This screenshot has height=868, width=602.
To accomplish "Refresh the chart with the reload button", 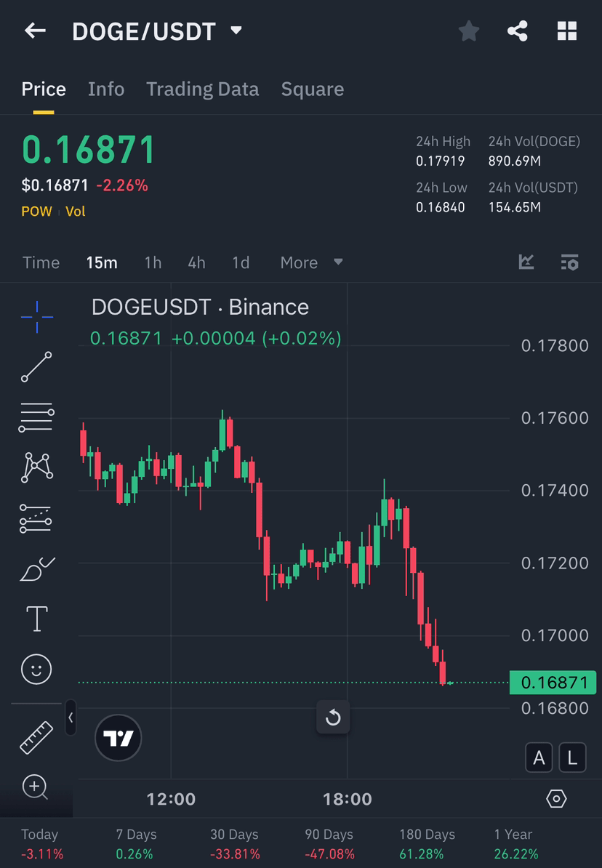I will point(333,718).
